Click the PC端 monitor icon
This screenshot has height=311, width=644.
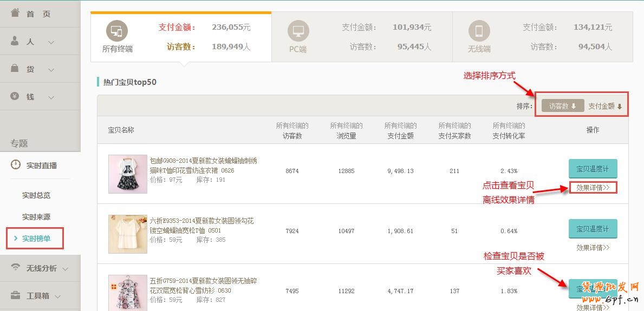pos(298,31)
